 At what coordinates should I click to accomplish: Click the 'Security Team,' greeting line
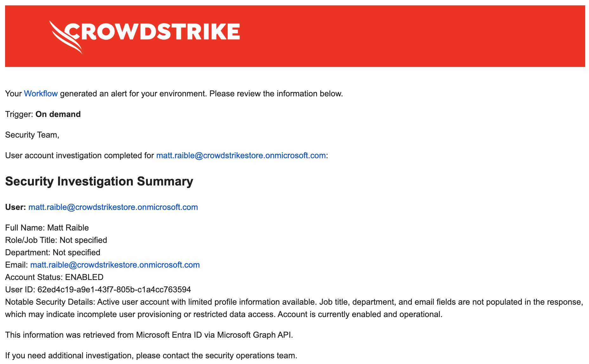[x=32, y=135]
